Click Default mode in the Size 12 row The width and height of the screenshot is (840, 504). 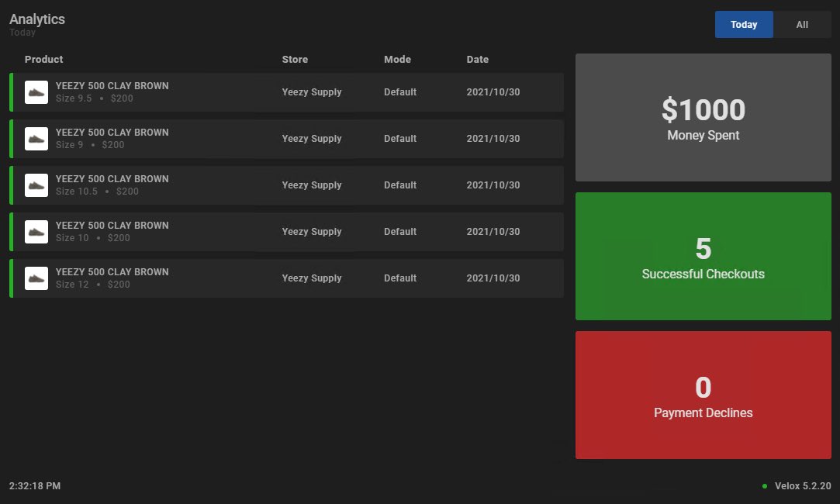click(x=400, y=278)
